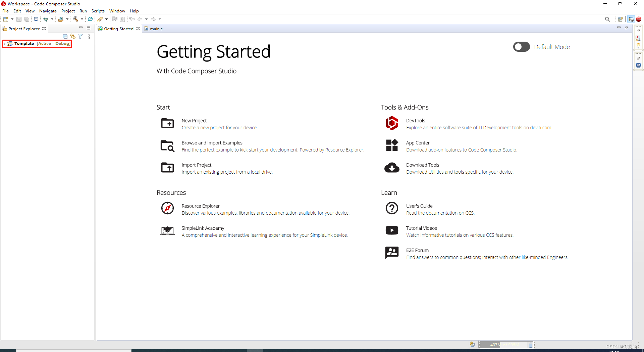This screenshot has height=352, width=644.
Task: Select the Template [Active - Debug] project
Action: coord(39,44)
